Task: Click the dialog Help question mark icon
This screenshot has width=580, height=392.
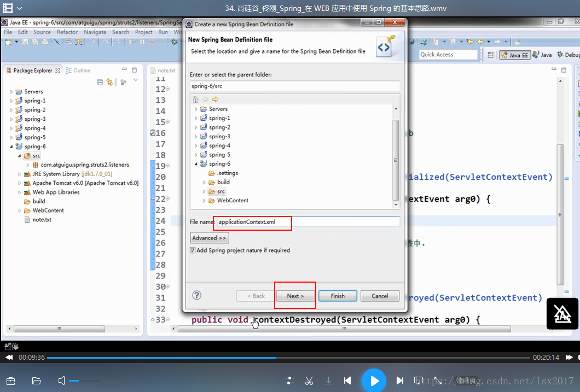Action: coord(197,295)
